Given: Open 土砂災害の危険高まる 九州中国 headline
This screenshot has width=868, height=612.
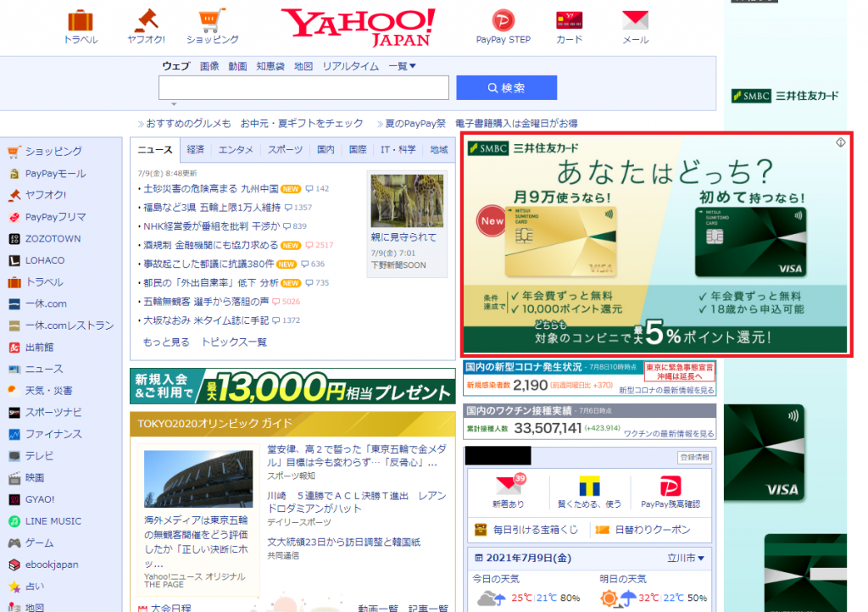Looking at the screenshot, I should 211,189.
